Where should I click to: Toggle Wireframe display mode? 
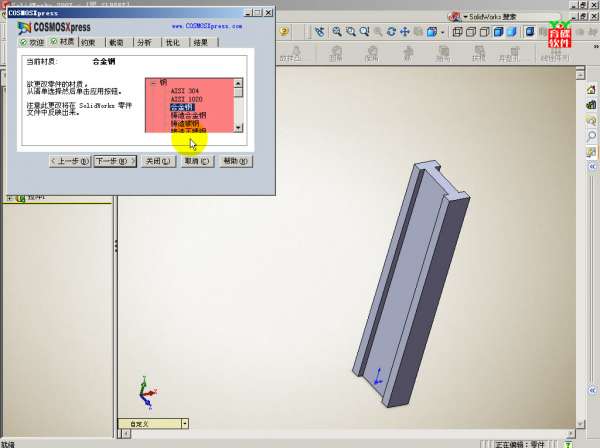[x=457, y=31]
